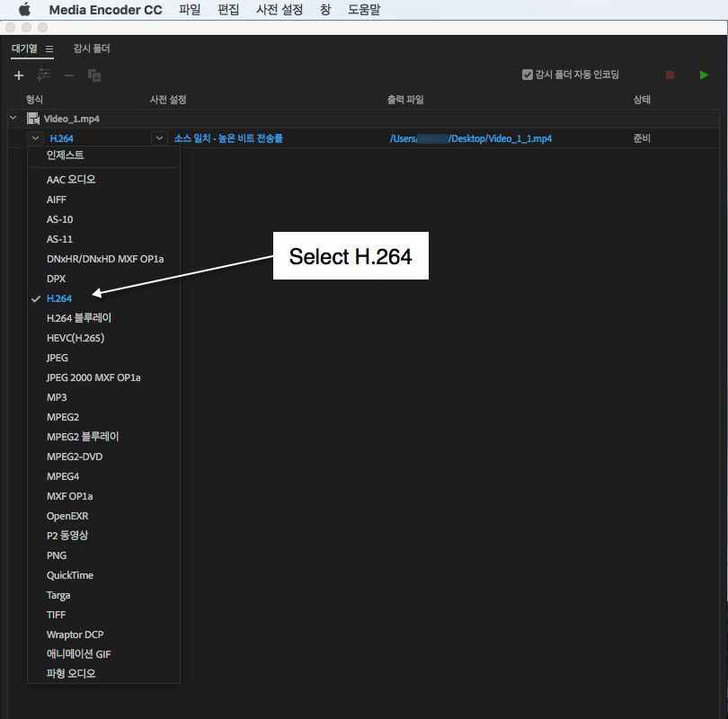Click the 준비 status text

coord(642,138)
